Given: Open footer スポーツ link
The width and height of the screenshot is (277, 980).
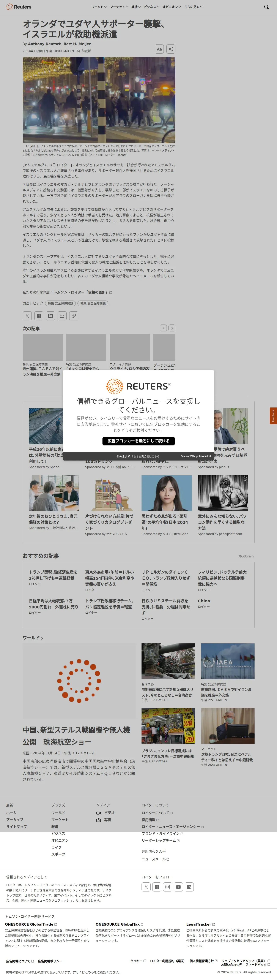Looking at the screenshot, I should (x=58, y=854).
